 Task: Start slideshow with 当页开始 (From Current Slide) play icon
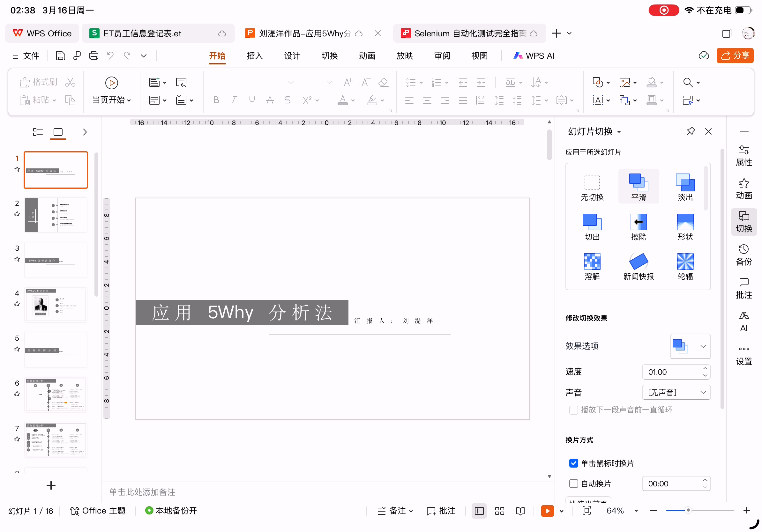111,83
